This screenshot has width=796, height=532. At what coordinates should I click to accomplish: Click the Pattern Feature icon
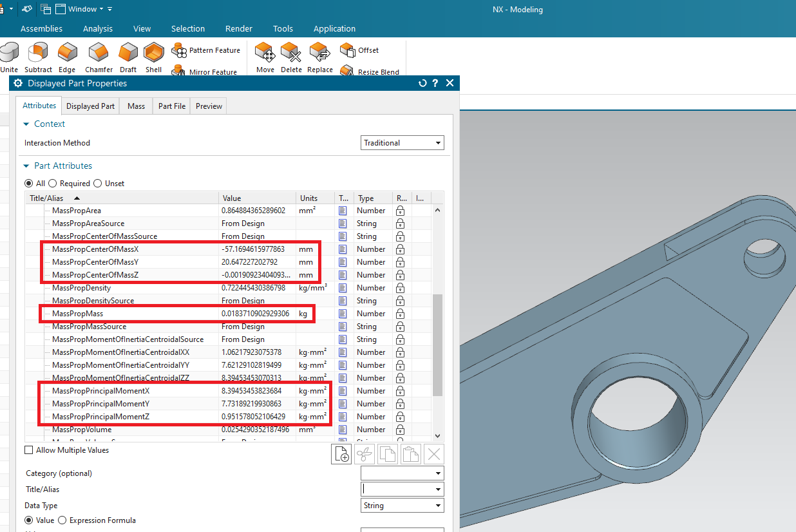179,50
